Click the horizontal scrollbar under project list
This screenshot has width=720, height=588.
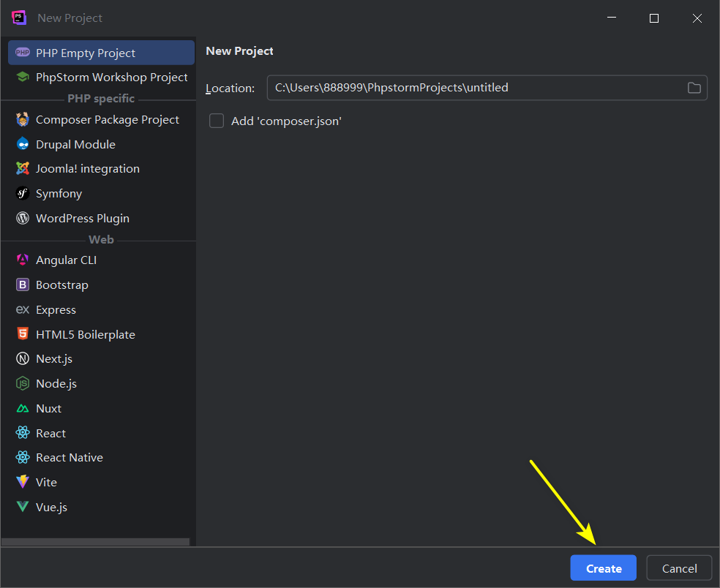point(95,542)
